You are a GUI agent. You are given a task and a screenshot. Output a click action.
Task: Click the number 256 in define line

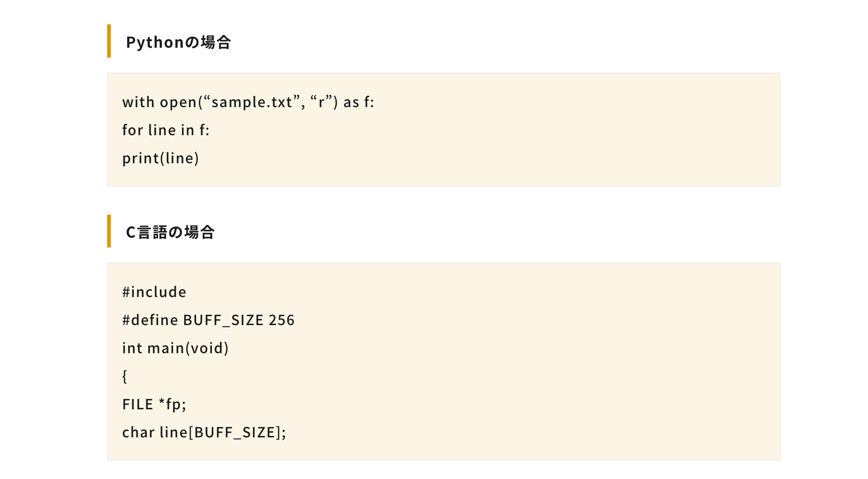(282, 320)
